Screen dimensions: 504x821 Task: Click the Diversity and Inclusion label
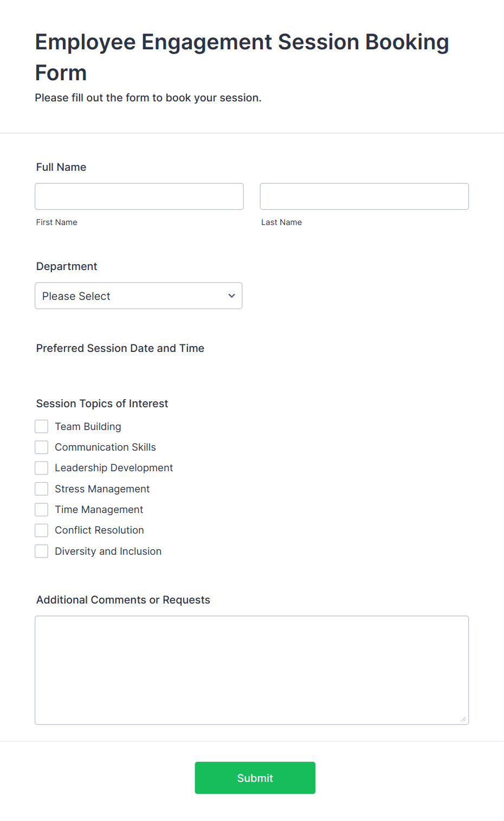click(x=108, y=551)
